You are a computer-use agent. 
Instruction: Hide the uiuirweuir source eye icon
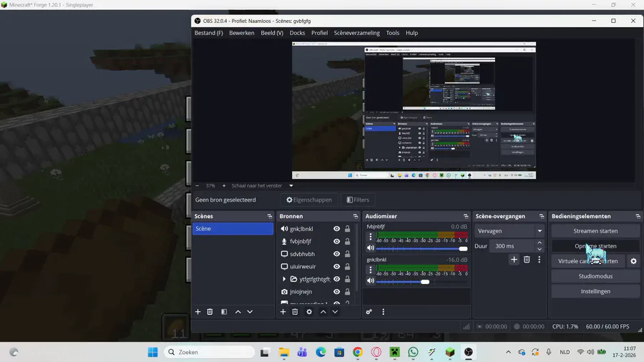(x=336, y=266)
